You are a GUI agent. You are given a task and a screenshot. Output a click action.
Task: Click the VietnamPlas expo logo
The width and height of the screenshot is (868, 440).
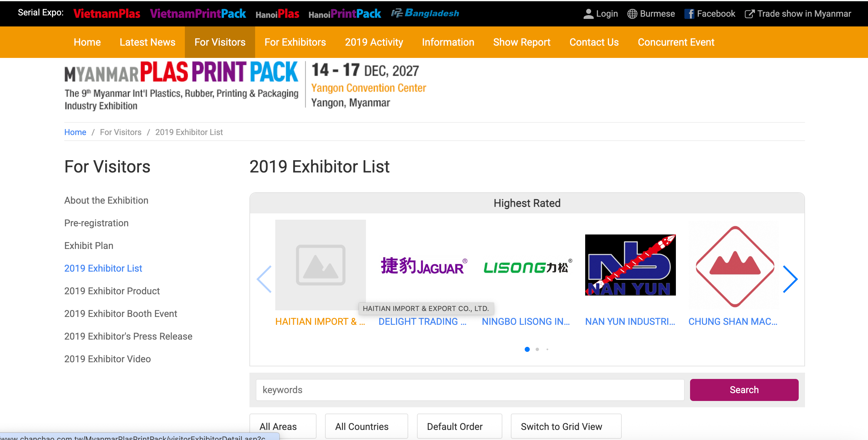[x=106, y=14]
